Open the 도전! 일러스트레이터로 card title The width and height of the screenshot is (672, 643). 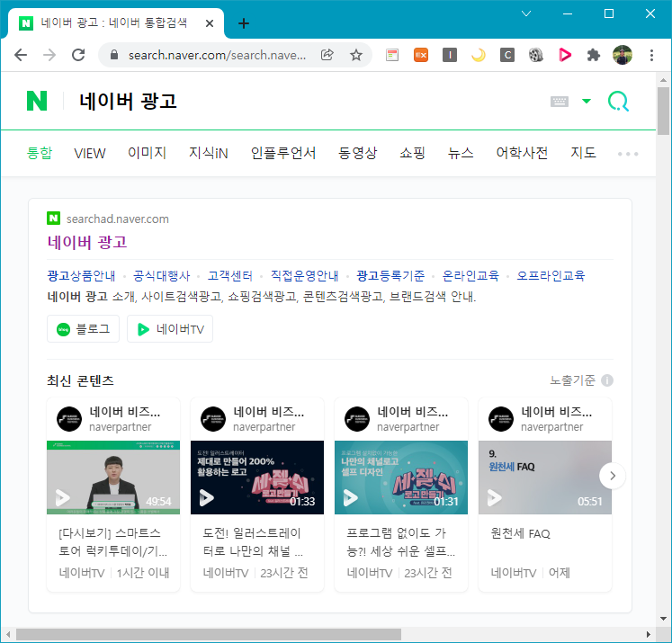(x=253, y=541)
